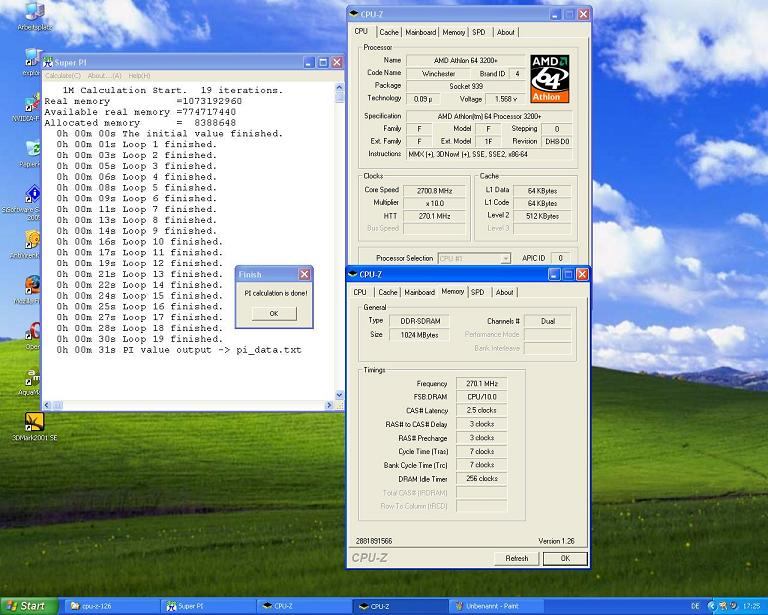
Task: Click the Voltage 1.568 v field
Action: tap(506, 99)
